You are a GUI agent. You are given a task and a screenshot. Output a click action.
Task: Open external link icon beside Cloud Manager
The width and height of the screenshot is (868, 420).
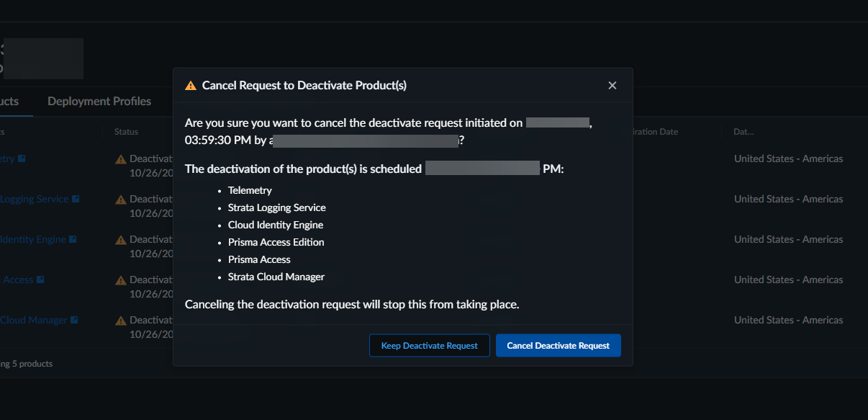coord(74,321)
